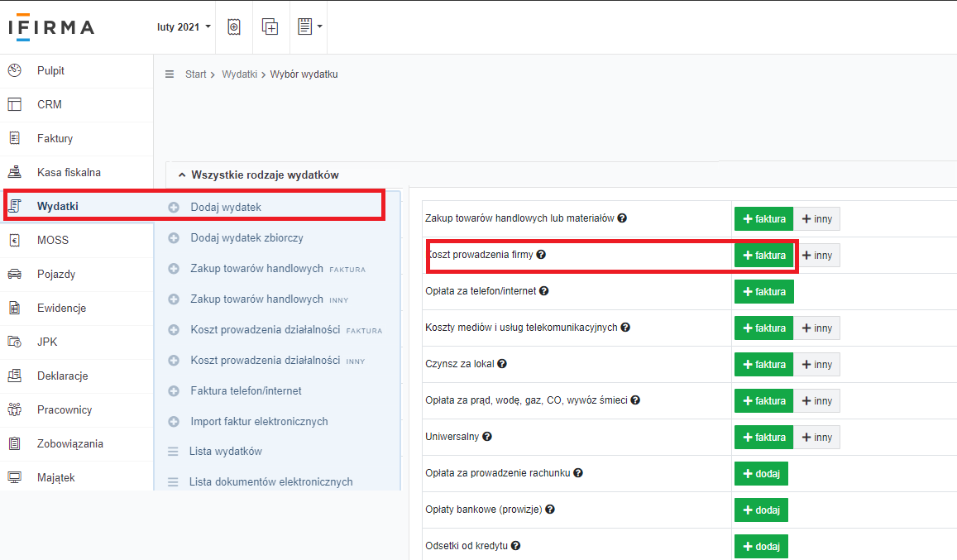The image size is (957, 560).
Task: Click the add receipt icon in the toolbar
Action: (234, 26)
